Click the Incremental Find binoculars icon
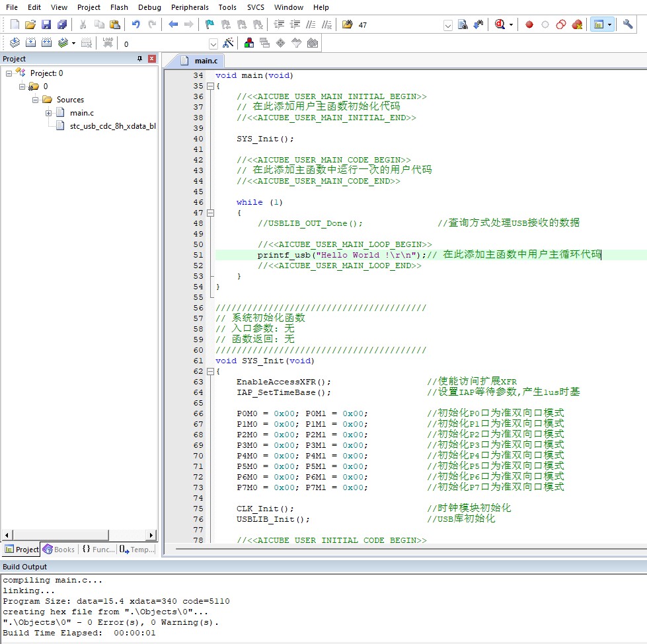The height and width of the screenshot is (644, 647). tap(478, 24)
